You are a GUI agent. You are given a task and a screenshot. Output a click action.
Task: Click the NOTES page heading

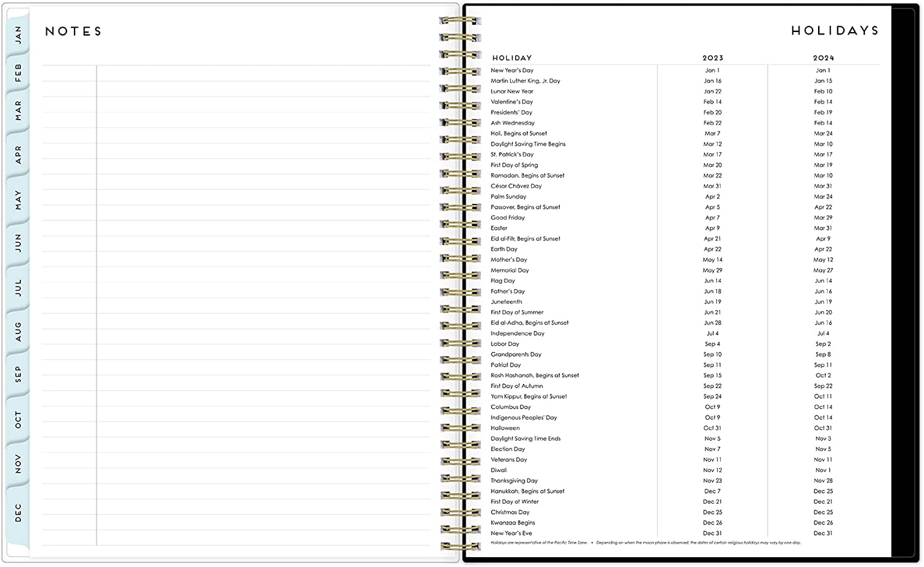click(73, 31)
